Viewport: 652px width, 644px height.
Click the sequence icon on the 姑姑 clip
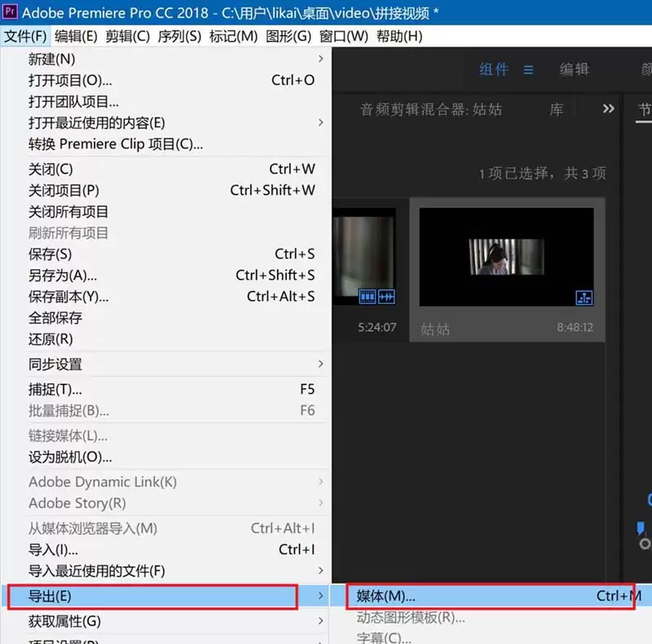pos(584,299)
